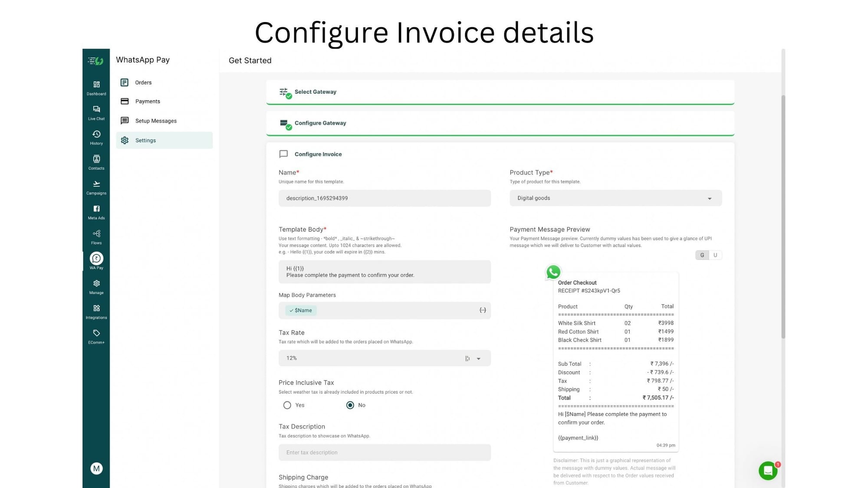Click the Meta Ads sidebar icon
Screen dimensions: 868x488
[x=96, y=212]
